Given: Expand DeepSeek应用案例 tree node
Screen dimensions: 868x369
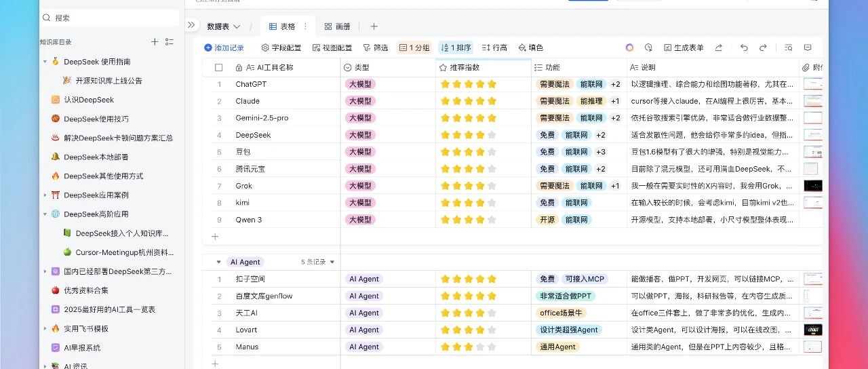Looking at the screenshot, I should (45, 195).
